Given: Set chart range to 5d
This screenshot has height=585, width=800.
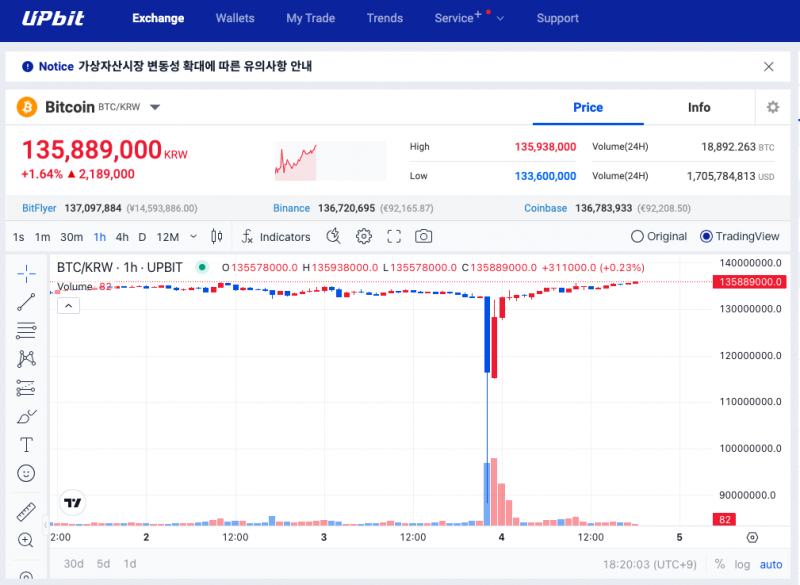Looking at the screenshot, I should pos(104,564).
